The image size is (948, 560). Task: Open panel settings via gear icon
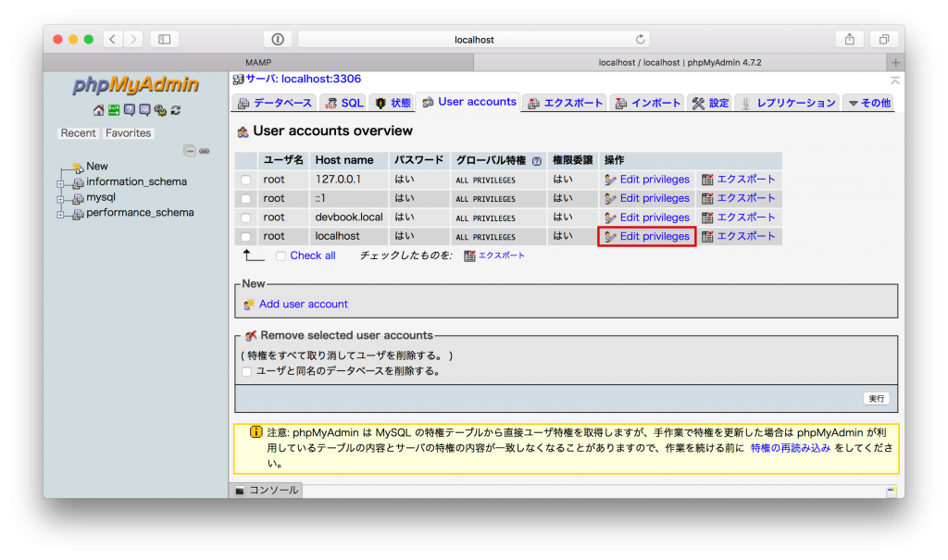coord(158,110)
